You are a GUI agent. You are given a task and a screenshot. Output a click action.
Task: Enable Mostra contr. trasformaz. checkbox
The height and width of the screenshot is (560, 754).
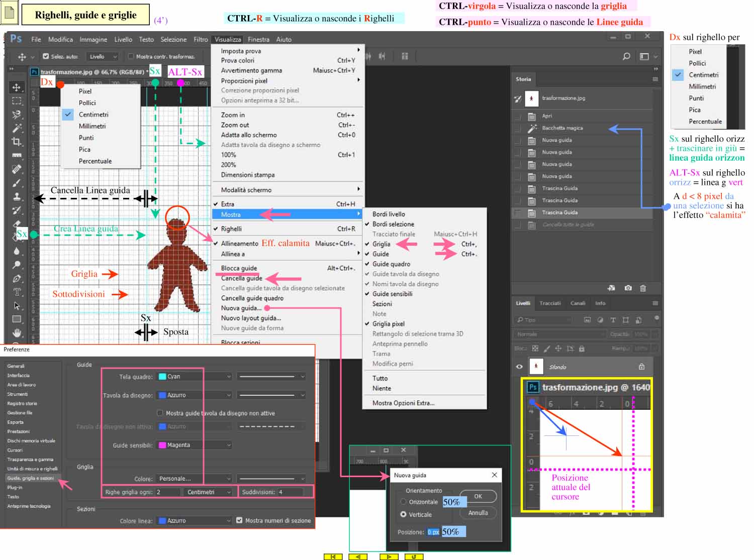click(131, 56)
